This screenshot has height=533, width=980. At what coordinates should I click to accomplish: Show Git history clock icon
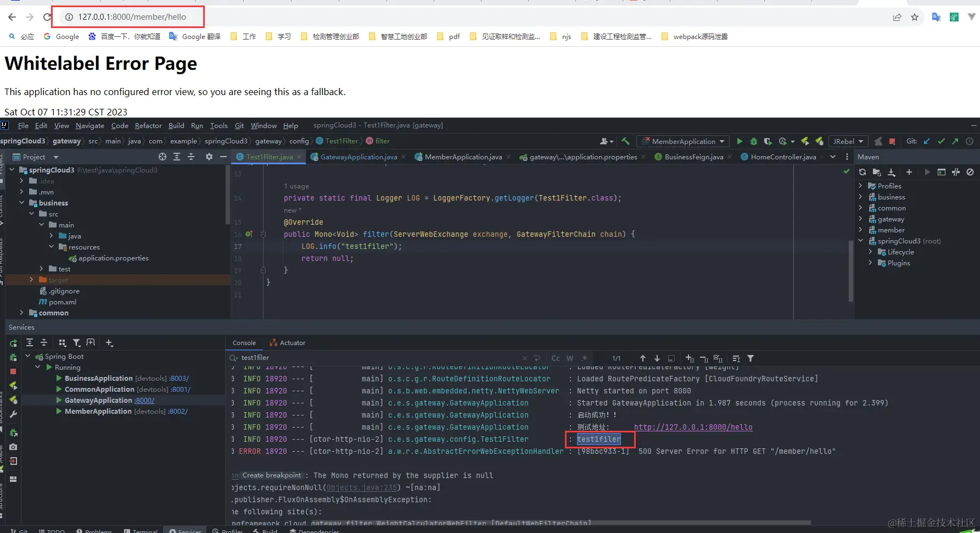tap(970, 141)
